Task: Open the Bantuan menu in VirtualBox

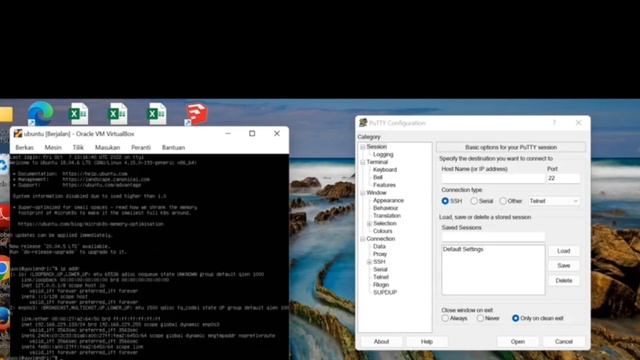Action: 173,147
